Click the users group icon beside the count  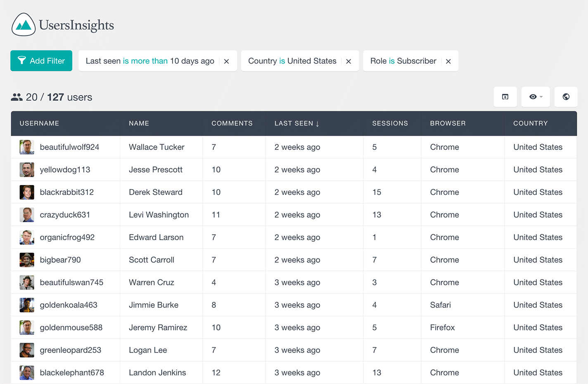pyautogui.click(x=17, y=97)
